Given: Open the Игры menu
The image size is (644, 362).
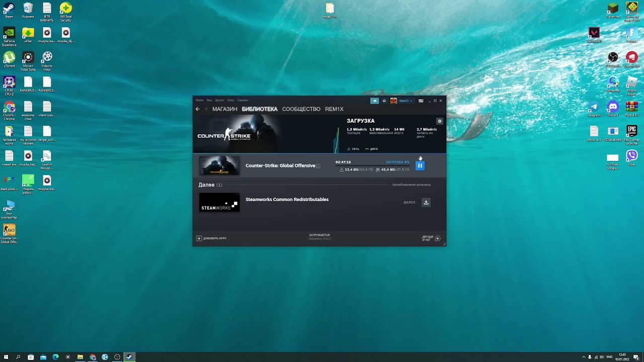Looking at the screenshot, I should [x=230, y=100].
